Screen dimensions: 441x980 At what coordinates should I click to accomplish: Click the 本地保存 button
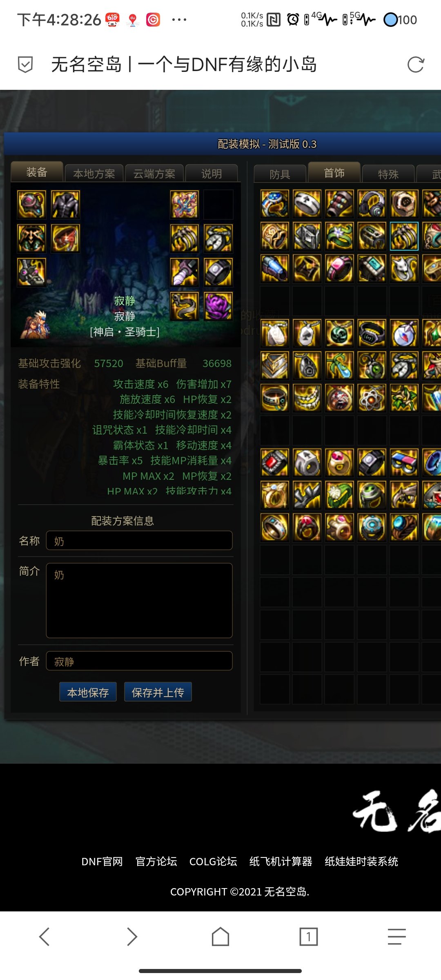click(88, 692)
